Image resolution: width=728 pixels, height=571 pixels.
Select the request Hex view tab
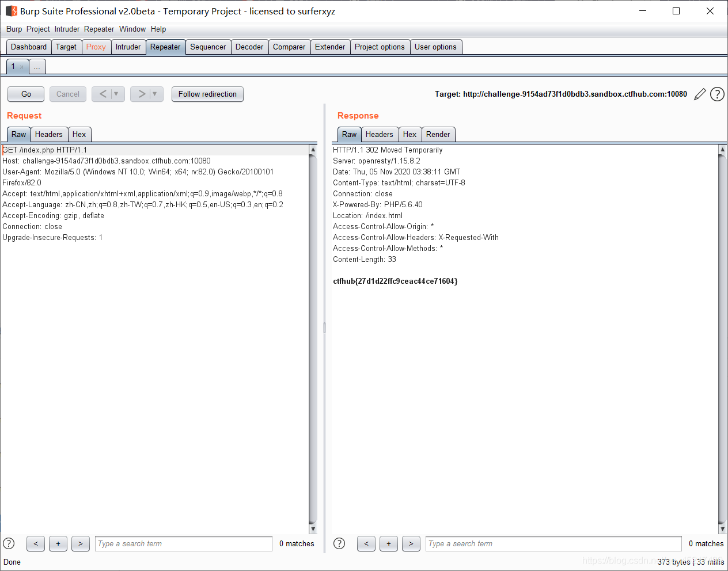[x=79, y=135]
